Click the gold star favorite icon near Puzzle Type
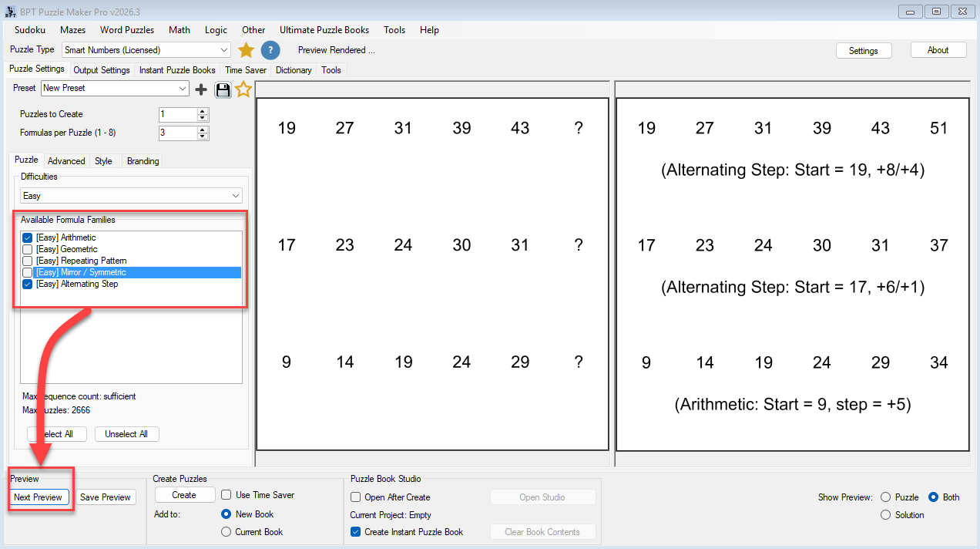 coord(246,50)
